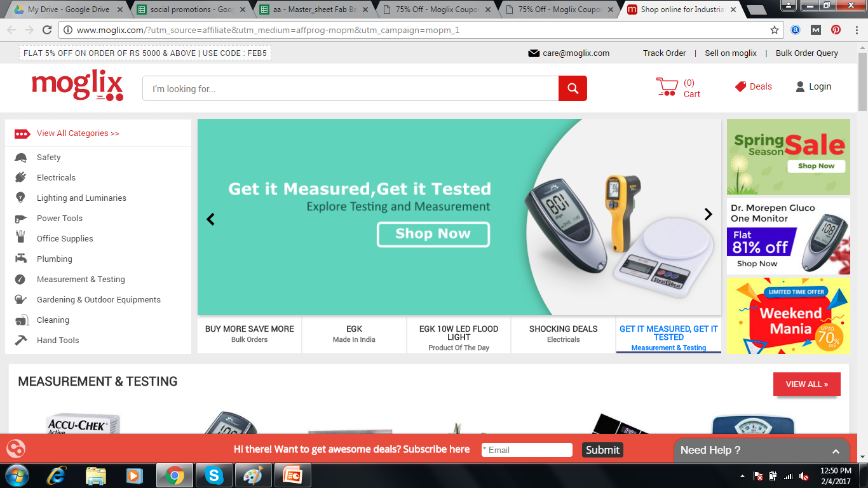Click the volume icon in system tray

click(803, 476)
